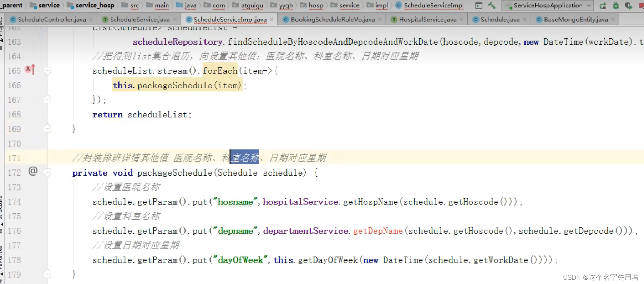The width and height of the screenshot is (644, 284).
Task: Click the fold end marker on line 169
Action: [47, 128]
